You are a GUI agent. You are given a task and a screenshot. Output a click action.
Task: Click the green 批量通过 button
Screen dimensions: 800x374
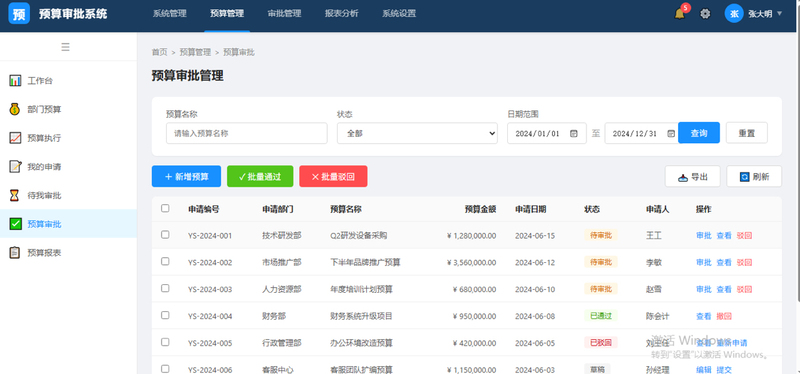[x=260, y=177]
